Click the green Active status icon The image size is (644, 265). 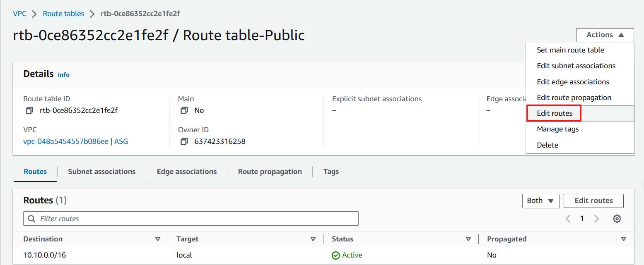(336, 255)
